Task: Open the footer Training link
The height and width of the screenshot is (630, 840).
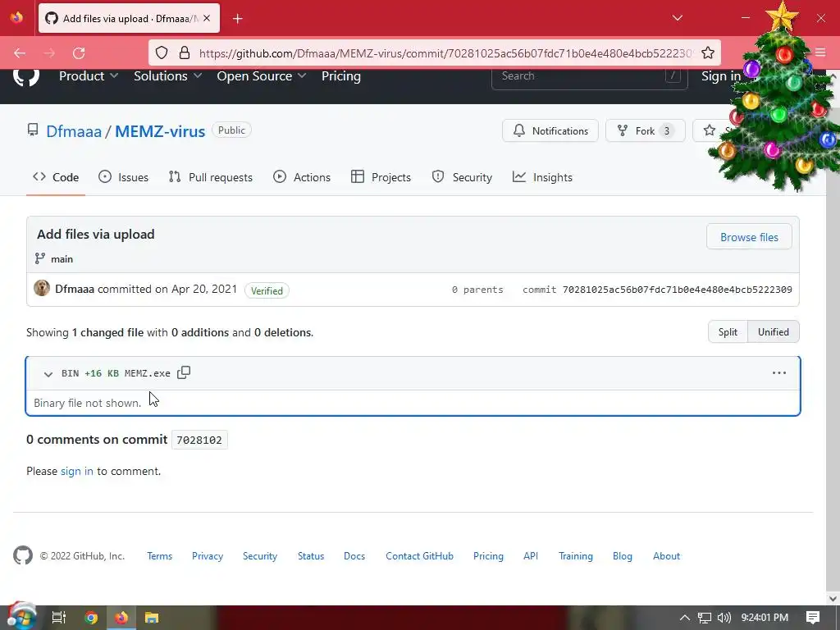Action: click(x=575, y=556)
